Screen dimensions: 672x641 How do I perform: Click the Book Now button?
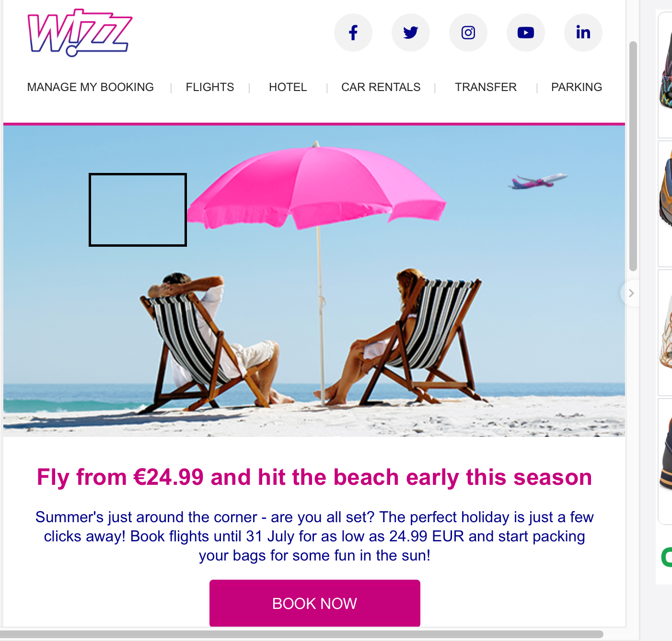pyautogui.click(x=315, y=603)
